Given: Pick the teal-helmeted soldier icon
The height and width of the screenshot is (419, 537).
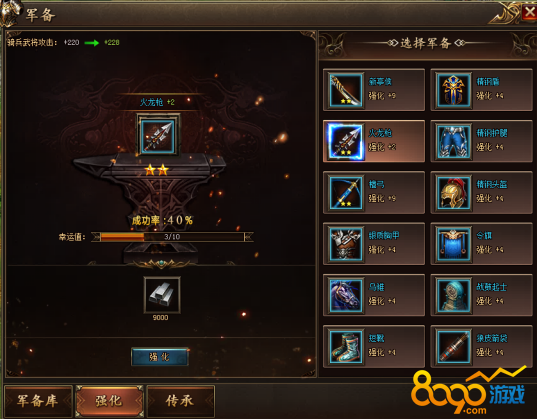Looking at the screenshot, I should click(x=453, y=295).
